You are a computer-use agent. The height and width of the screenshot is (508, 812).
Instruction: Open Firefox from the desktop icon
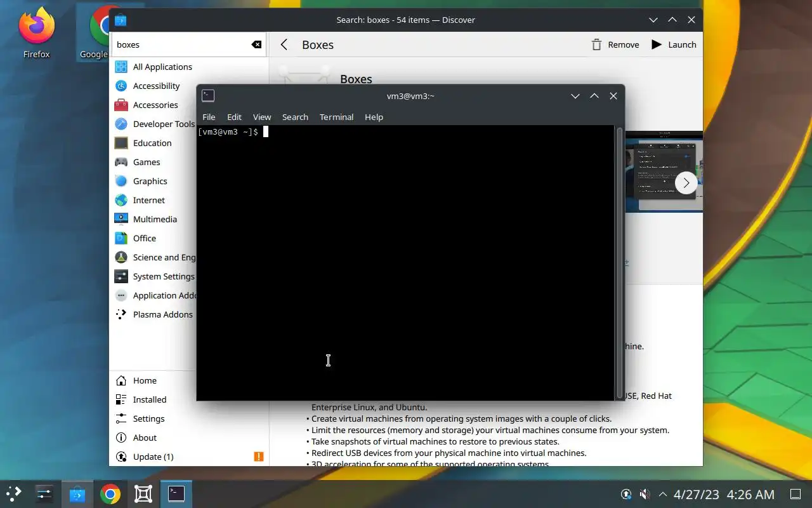point(36,33)
